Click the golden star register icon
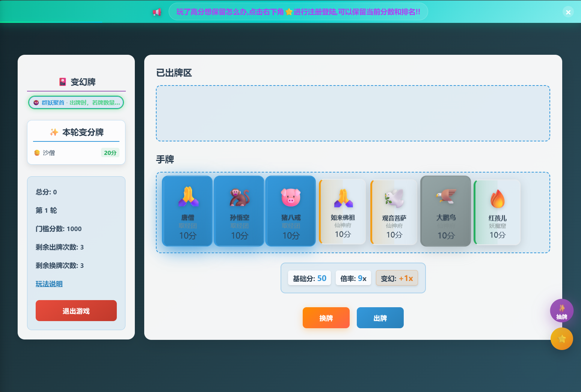Screen dimensions: 581x392 [x=562, y=339]
